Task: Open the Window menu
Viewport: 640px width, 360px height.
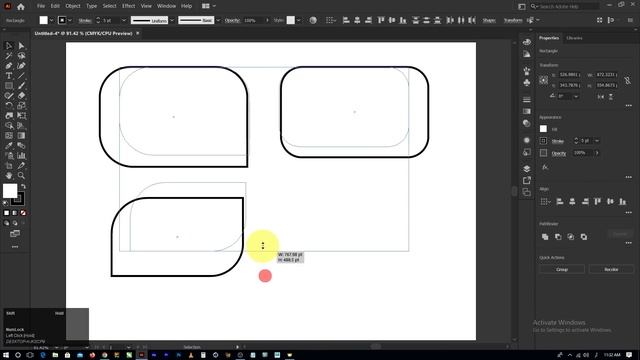Action: pyautogui.click(x=166, y=6)
